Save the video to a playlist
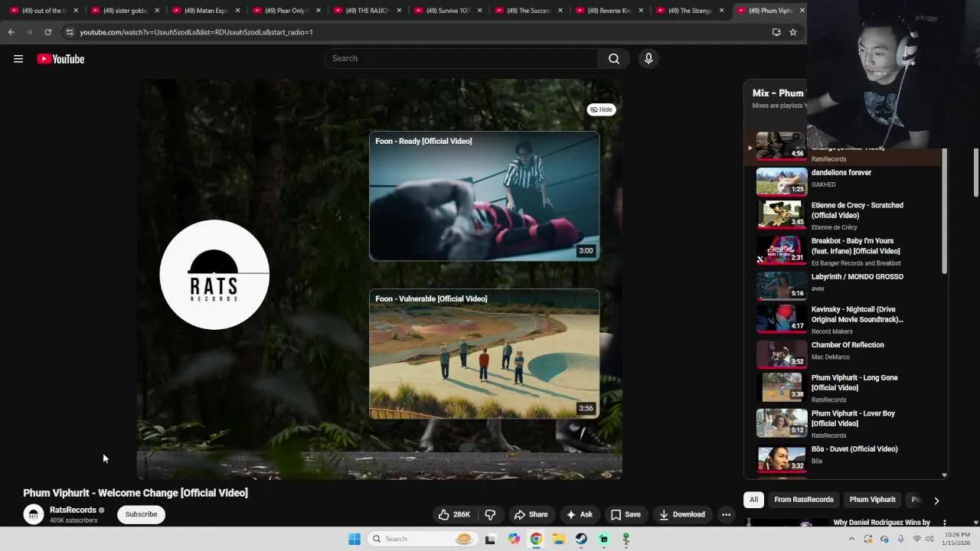 (x=625, y=514)
